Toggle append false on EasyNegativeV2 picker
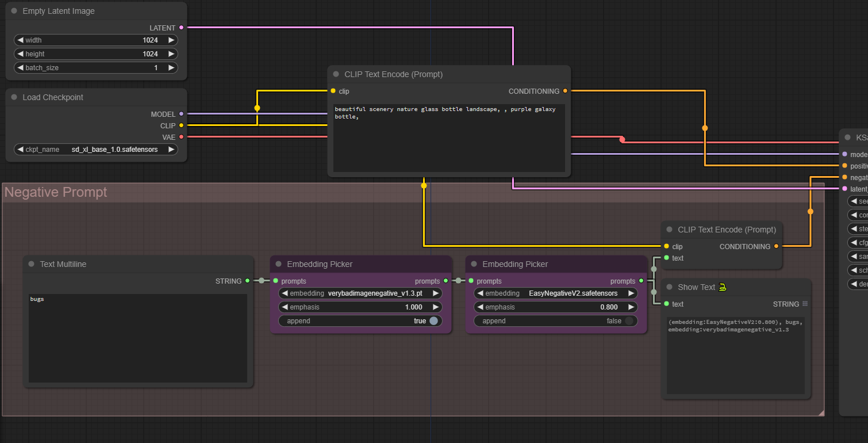The width and height of the screenshot is (868, 443). (x=556, y=321)
